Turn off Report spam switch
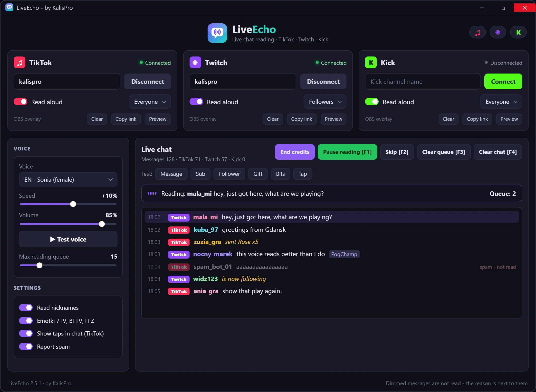536x392 pixels. click(x=26, y=347)
